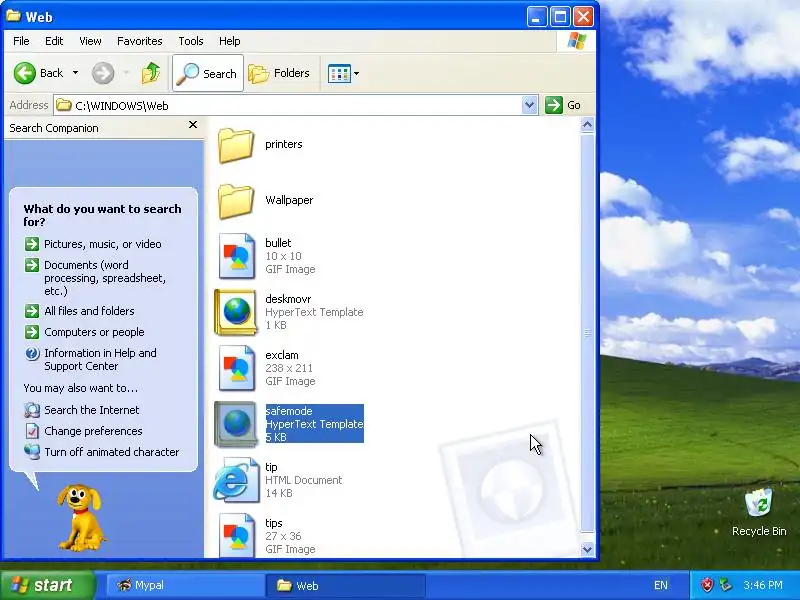Image resolution: width=800 pixels, height=600 pixels.
Task: Click the green arrow beside Computers or people
Action: point(32,332)
